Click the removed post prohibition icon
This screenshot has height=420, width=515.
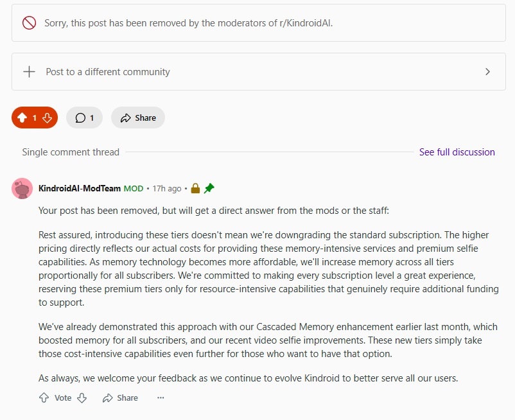[30, 23]
